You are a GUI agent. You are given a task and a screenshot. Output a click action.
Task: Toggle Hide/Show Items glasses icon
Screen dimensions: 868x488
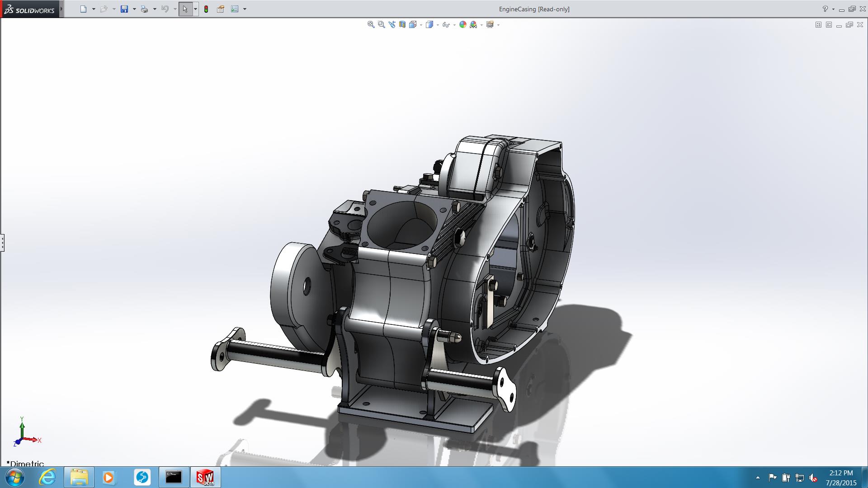(x=446, y=24)
